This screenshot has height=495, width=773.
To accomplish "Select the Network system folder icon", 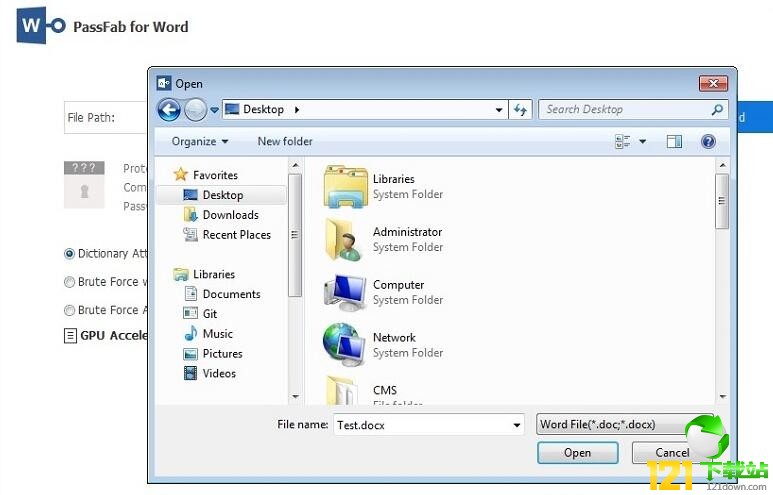I will coord(344,345).
